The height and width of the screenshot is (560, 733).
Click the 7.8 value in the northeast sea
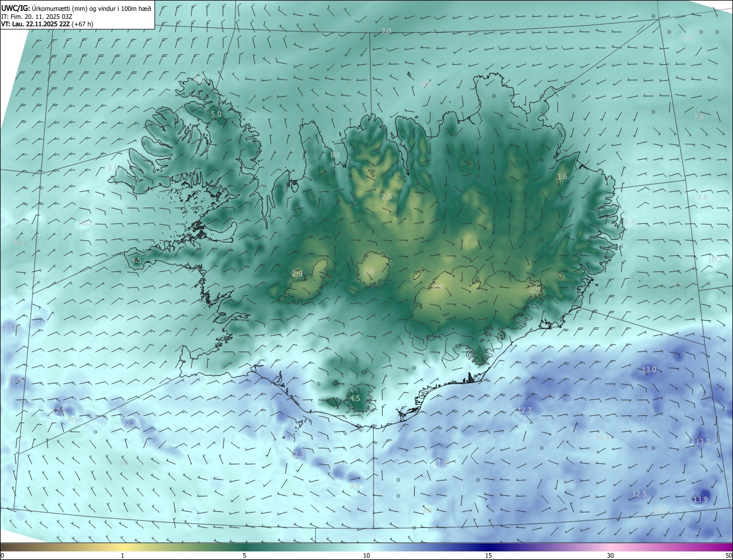tap(699, 117)
